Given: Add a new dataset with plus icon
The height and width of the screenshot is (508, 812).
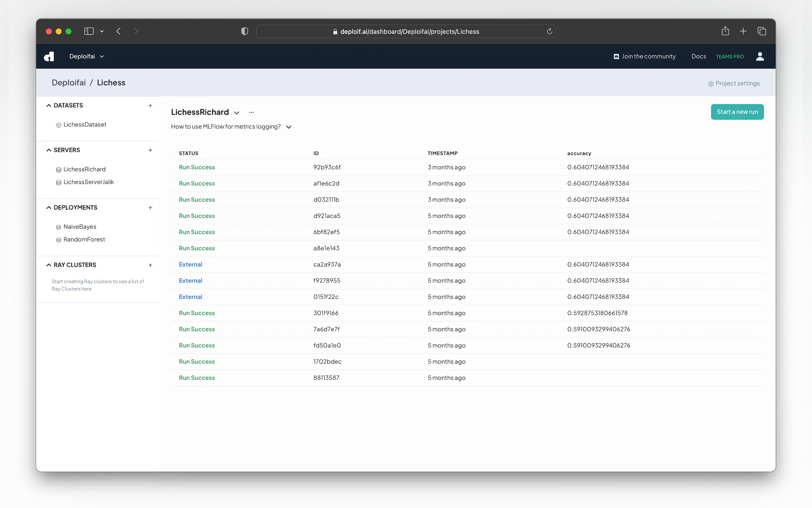Looking at the screenshot, I should (x=150, y=106).
